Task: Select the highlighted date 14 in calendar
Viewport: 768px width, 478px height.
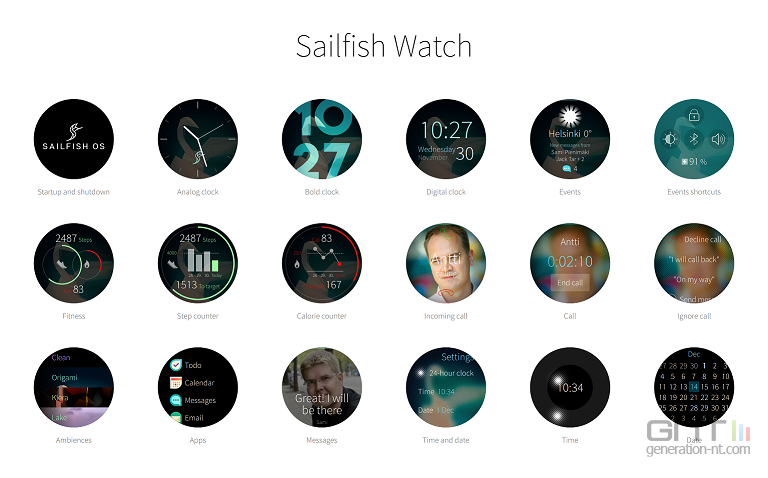Action: [694, 387]
